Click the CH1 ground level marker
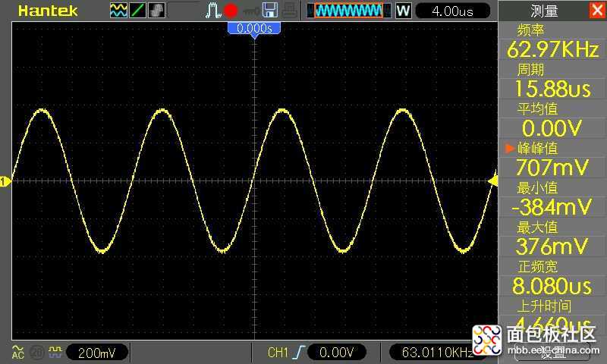Image resolution: width=607 pixels, height=364 pixels. [x=5, y=181]
